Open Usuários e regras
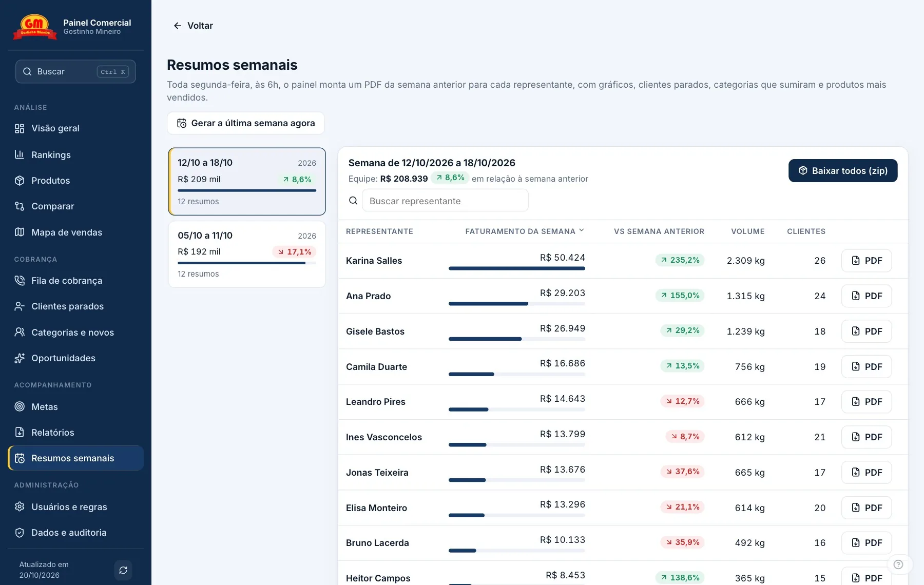924x585 pixels. [75, 507]
